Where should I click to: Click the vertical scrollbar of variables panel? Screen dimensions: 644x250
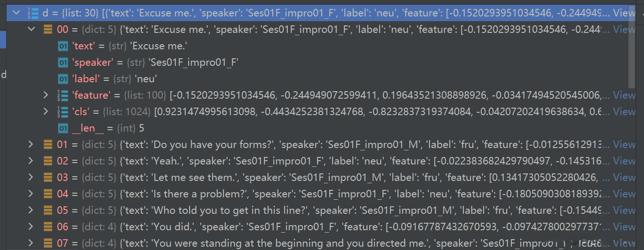632,47
